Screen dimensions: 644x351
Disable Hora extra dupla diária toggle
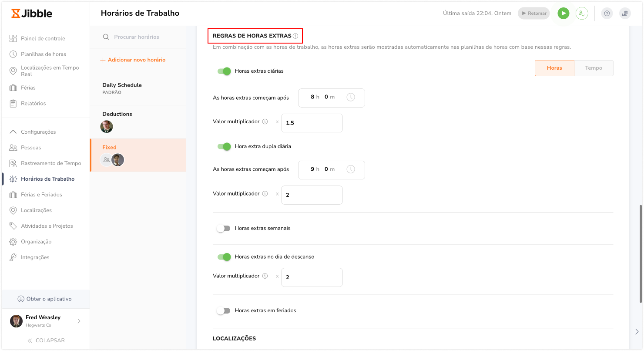[x=224, y=146]
